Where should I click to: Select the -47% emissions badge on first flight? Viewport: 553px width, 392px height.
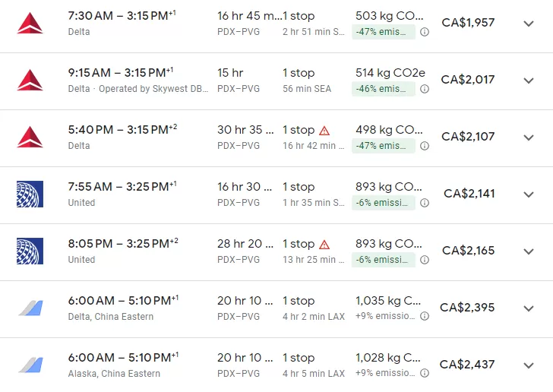(384, 32)
